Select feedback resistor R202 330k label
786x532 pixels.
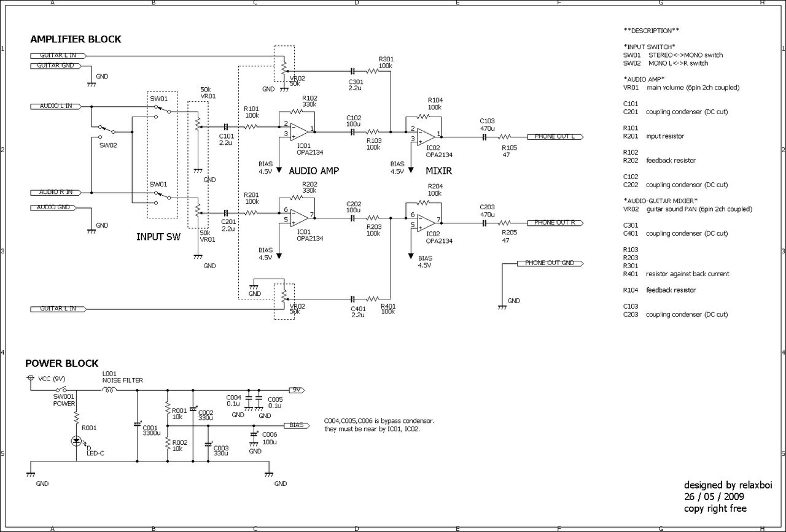[x=309, y=187]
